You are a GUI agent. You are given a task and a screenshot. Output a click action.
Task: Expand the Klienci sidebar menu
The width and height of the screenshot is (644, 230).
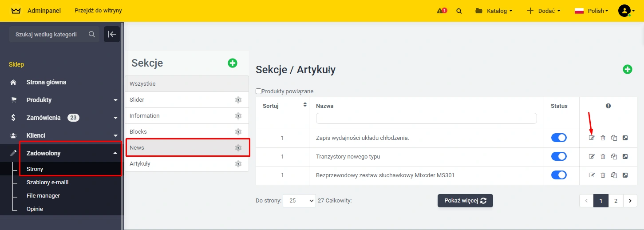115,135
